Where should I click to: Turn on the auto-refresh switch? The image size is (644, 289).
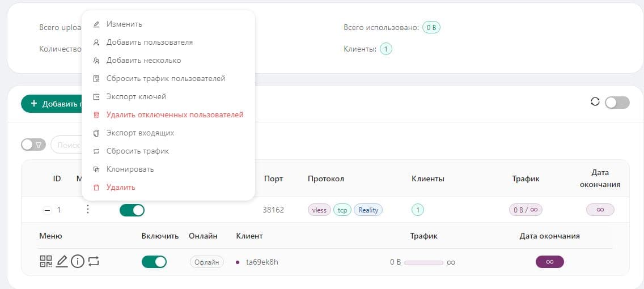pyautogui.click(x=617, y=103)
